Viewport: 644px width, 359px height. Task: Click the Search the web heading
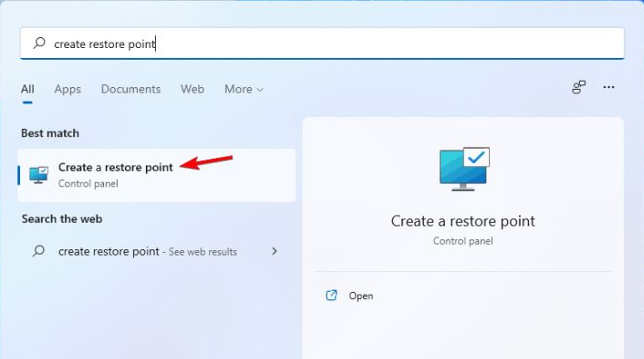click(x=62, y=218)
